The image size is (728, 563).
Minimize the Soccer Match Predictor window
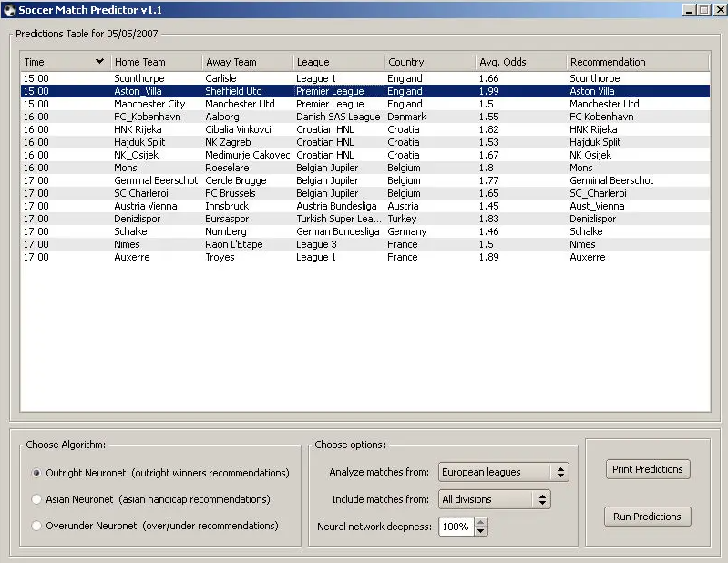[x=689, y=9]
